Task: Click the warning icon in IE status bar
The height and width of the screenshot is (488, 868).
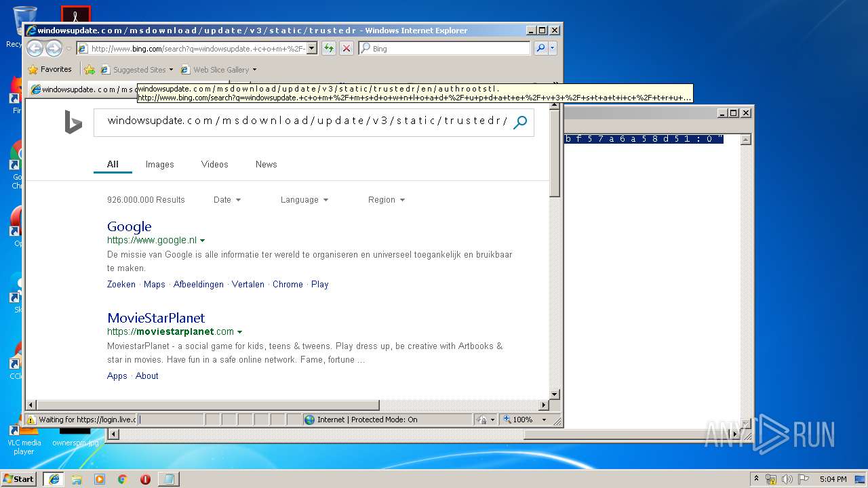Action: click(x=31, y=420)
